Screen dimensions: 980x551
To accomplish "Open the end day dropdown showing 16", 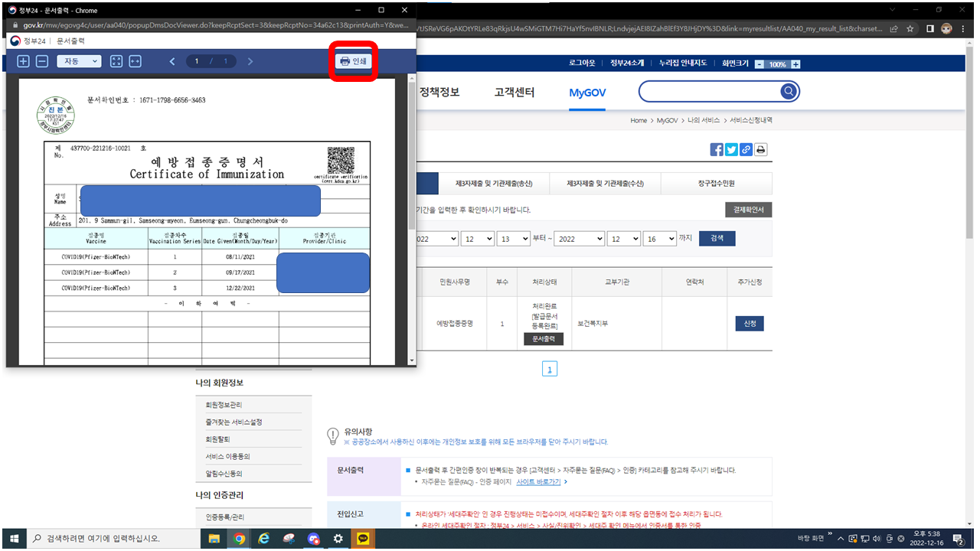I will pos(659,239).
